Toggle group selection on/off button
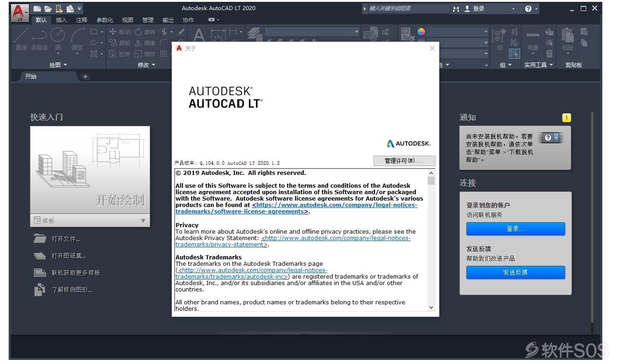This screenshot has width=617, height=364. point(515,54)
